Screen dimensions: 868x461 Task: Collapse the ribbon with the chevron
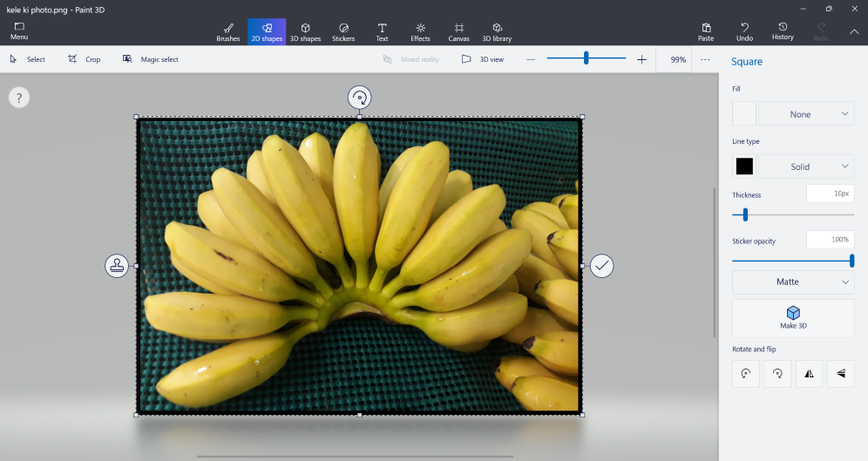point(854,32)
